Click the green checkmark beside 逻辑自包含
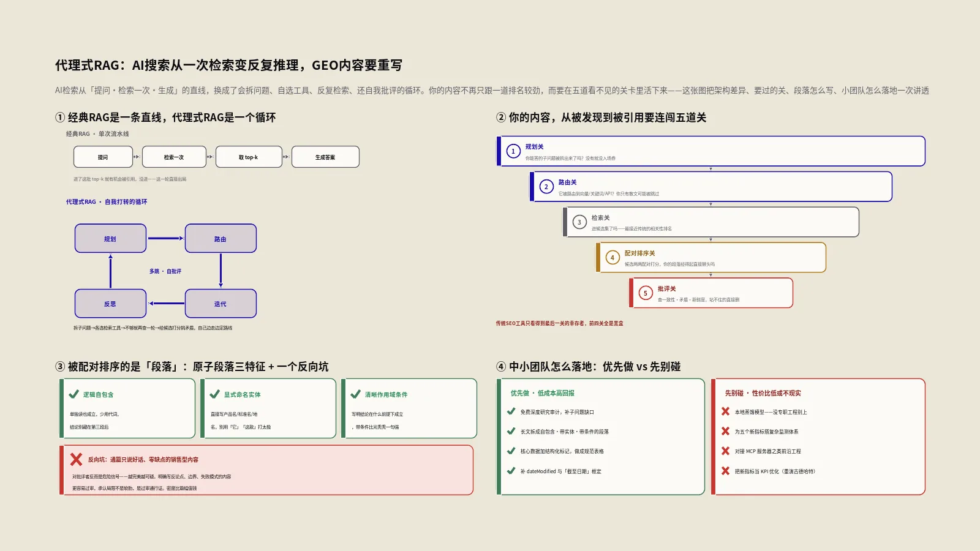The image size is (980, 551). (x=74, y=394)
